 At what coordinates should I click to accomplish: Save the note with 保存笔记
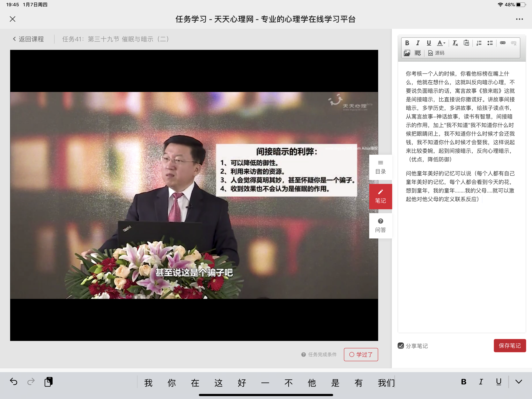510,346
